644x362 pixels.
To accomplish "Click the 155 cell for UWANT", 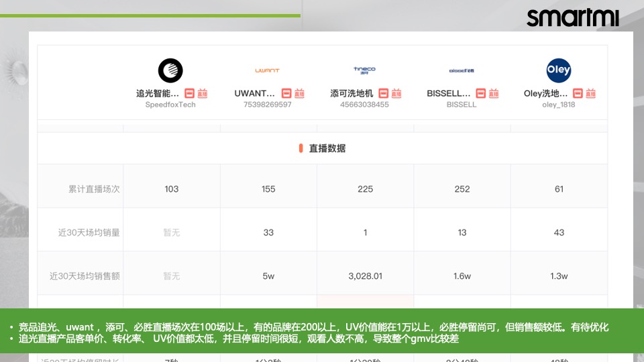I will coord(268,189).
